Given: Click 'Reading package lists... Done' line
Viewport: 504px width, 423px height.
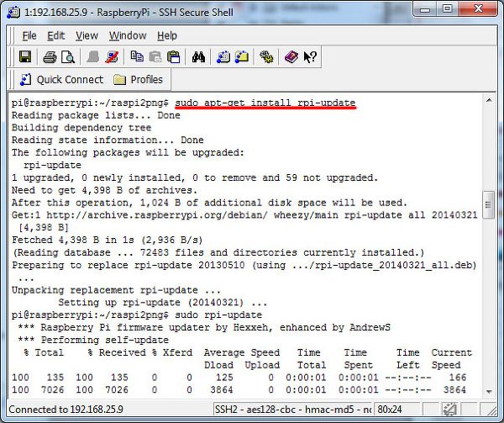Looking at the screenshot, I should pyautogui.click(x=96, y=115).
